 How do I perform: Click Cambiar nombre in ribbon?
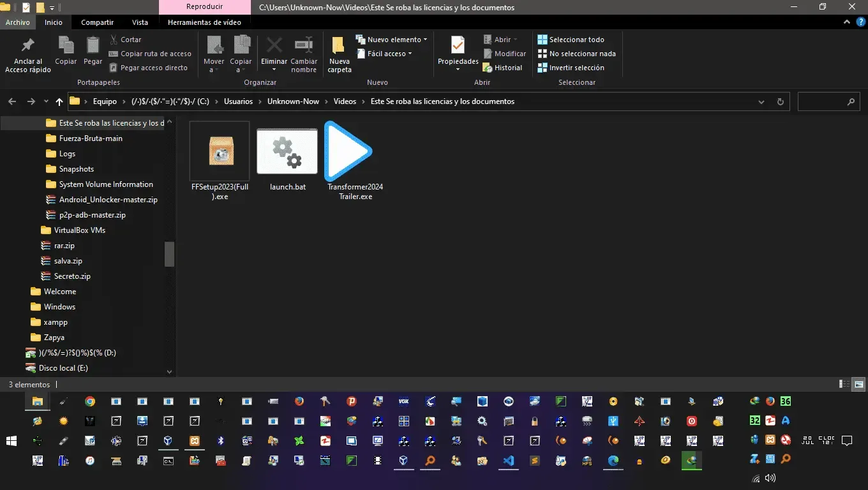point(304,55)
